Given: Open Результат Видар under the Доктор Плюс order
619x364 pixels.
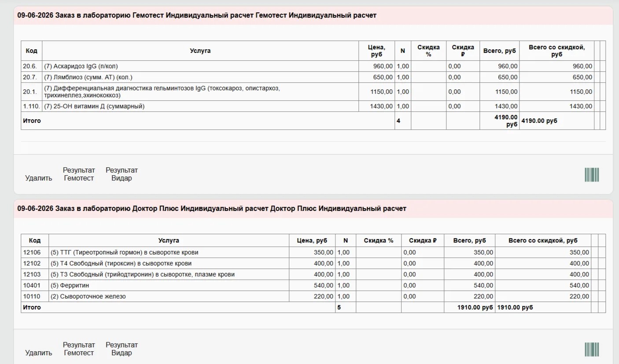Looking at the screenshot, I should 122,349.
